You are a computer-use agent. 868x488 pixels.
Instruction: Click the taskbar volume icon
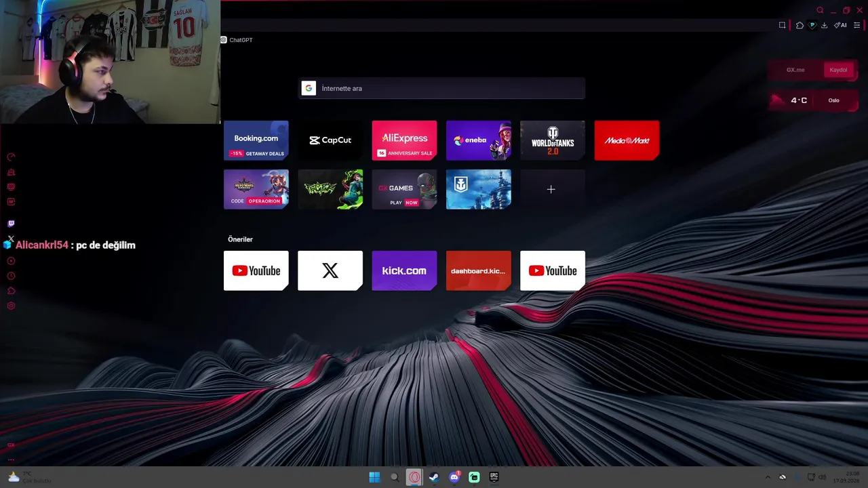click(822, 477)
